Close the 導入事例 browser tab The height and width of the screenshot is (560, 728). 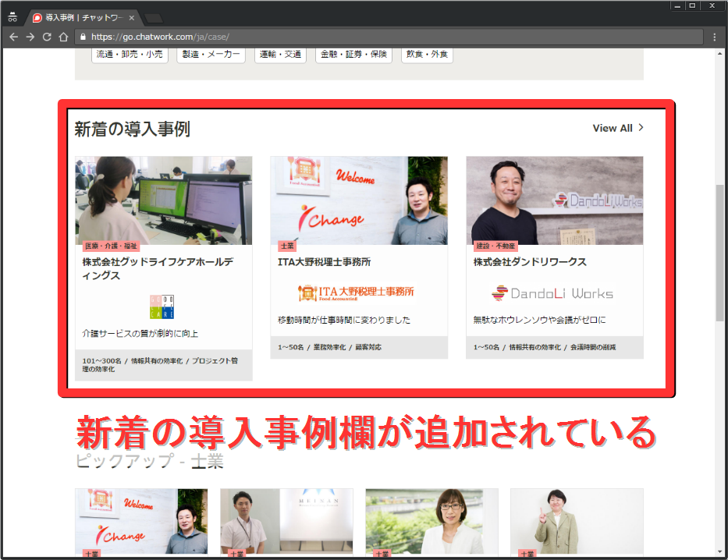(132, 18)
